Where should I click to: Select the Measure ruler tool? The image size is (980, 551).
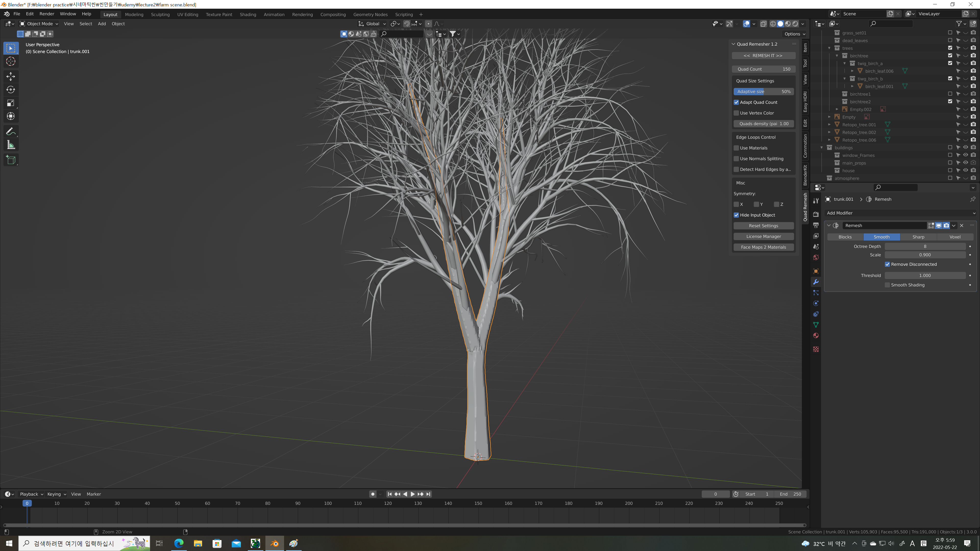pos(11,145)
